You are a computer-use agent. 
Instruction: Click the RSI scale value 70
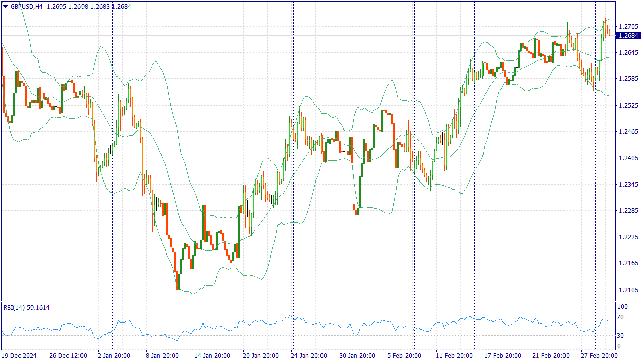(x=621, y=317)
